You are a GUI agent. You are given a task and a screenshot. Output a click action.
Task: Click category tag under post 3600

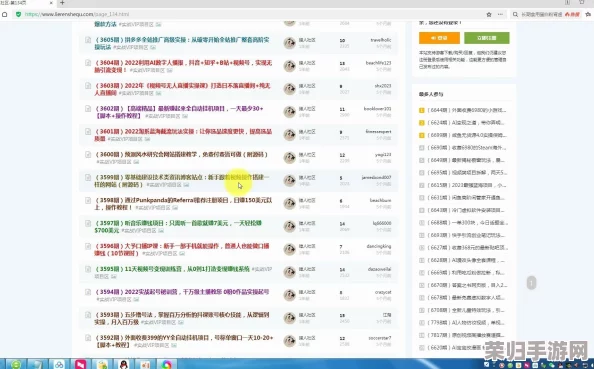pyautogui.click(x=114, y=162)
